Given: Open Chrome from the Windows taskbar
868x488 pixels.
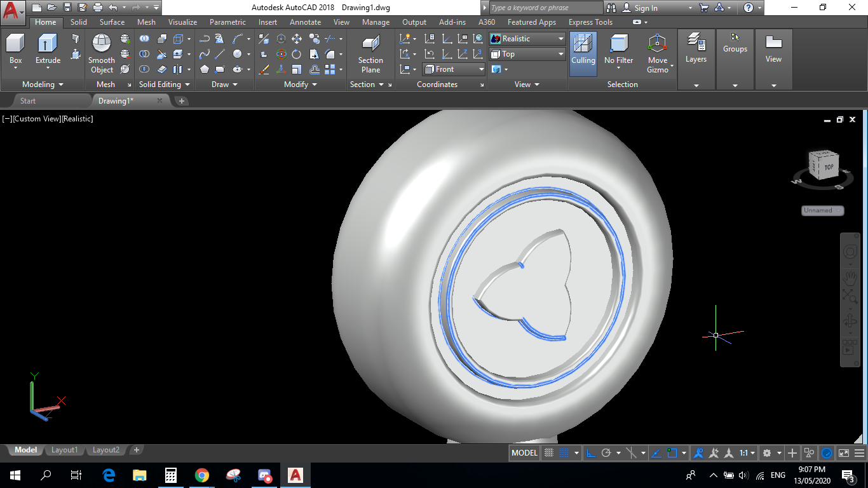Looking at the screenshot, I should coord(202,475).
